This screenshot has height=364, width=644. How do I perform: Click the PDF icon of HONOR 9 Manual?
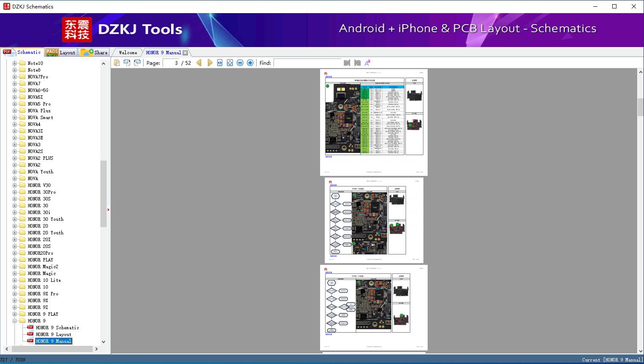[30, 341]
